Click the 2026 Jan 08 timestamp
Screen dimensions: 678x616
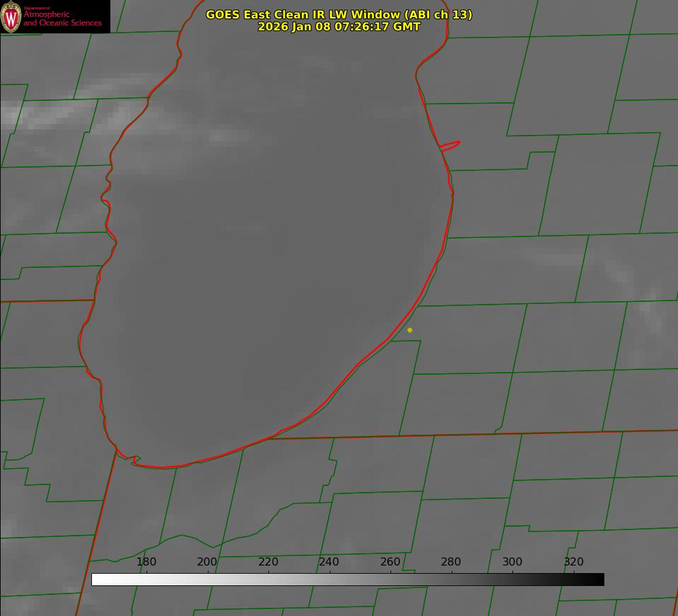[339, 27]
